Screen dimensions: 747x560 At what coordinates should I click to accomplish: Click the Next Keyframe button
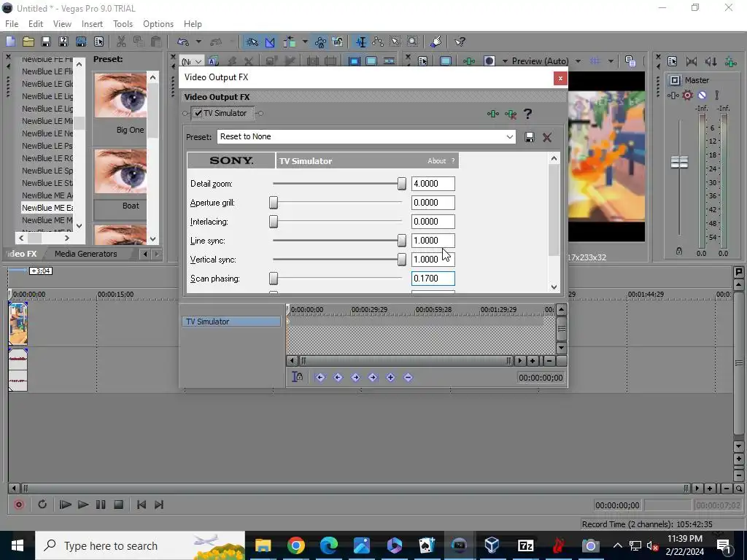[x=355, y=377]
